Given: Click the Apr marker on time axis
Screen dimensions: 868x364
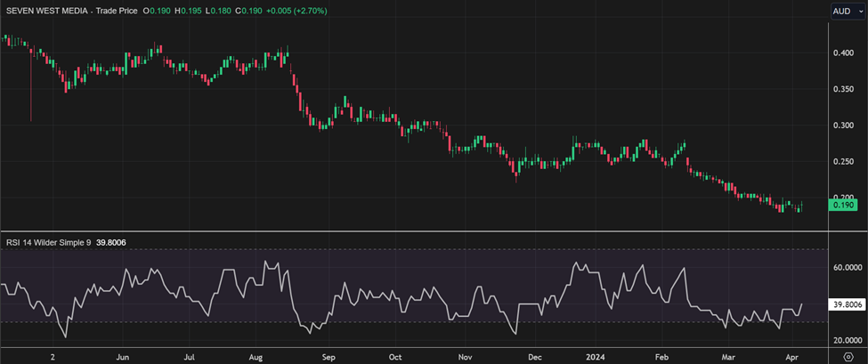Looking at the screenshot, I should tap(793, 355).
